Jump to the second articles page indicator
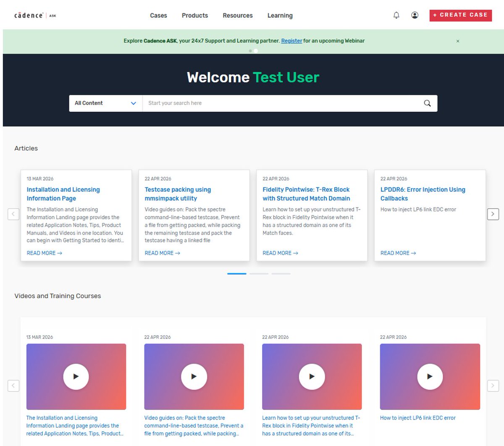 [259, 274]
